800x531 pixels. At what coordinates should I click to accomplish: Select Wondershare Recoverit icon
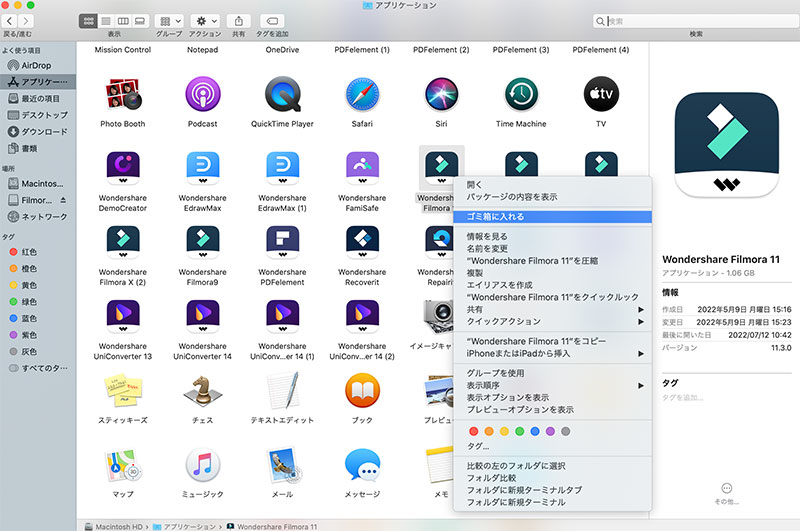362,242
